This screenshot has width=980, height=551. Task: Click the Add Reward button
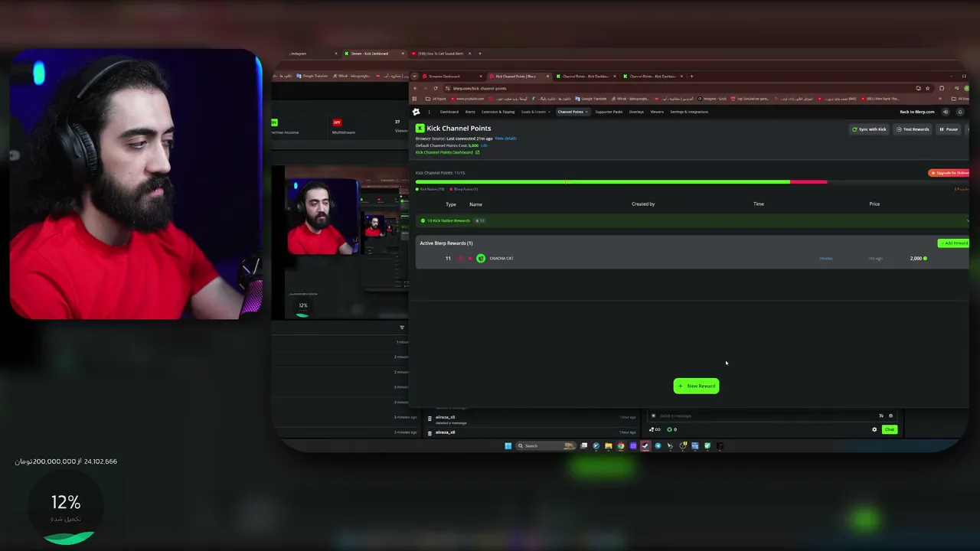(x=953, y=243)
